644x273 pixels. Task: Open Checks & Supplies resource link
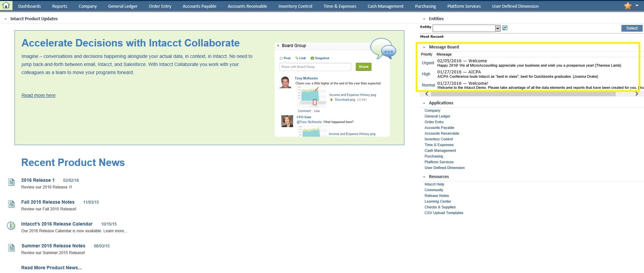pos(440,207)
